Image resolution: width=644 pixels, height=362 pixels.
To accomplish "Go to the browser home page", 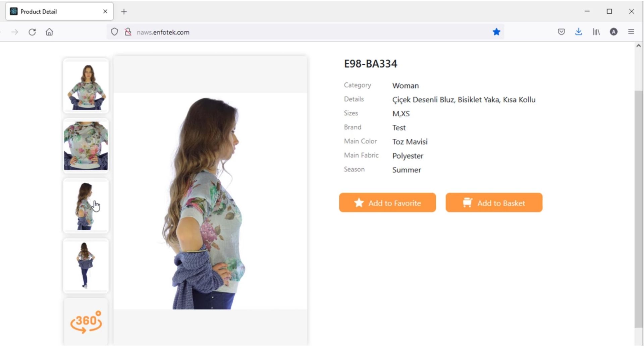I will (x=49, y=32).
